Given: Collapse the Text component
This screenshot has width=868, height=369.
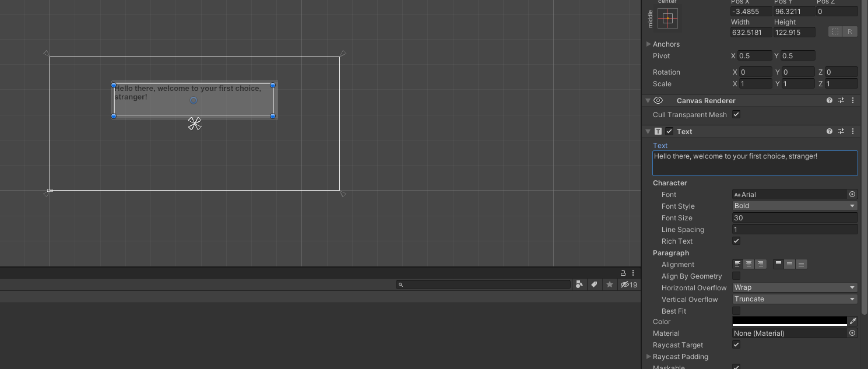Looking at the screenshot, I should click(648, 132).
